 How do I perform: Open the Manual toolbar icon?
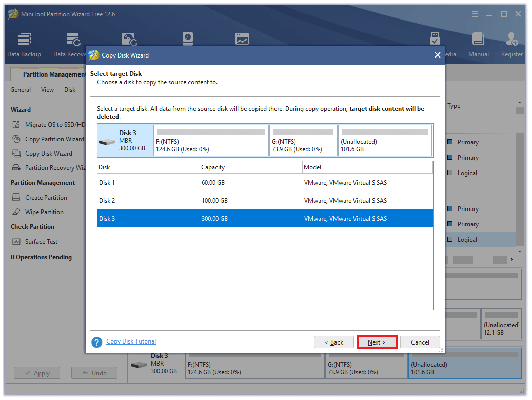pyautogui.click(x=478, y=39)
